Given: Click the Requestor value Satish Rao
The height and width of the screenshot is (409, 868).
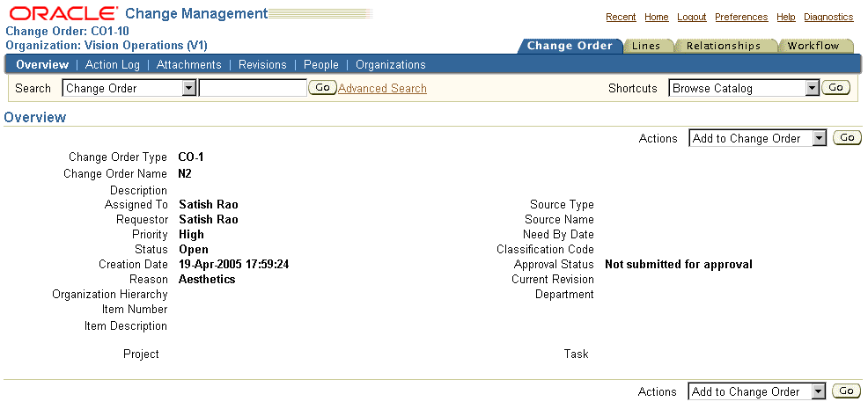Looking at the screenshot, I should click(208, 220).
